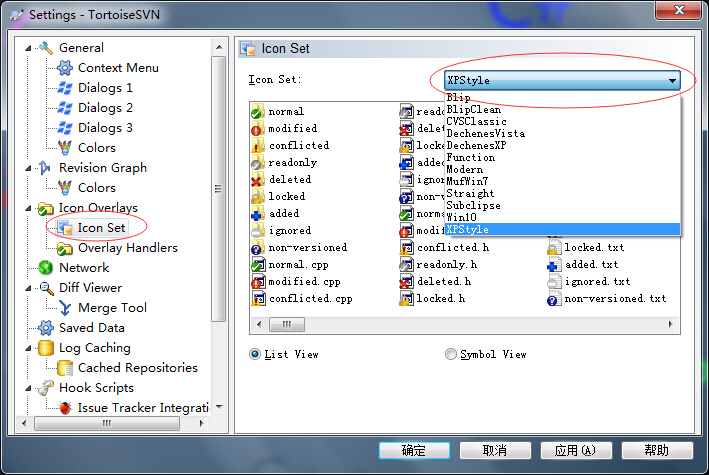This screenshot has height=475, width=709.
Task: Click the 取消 (Cancel) button
Action: (495, 450)
